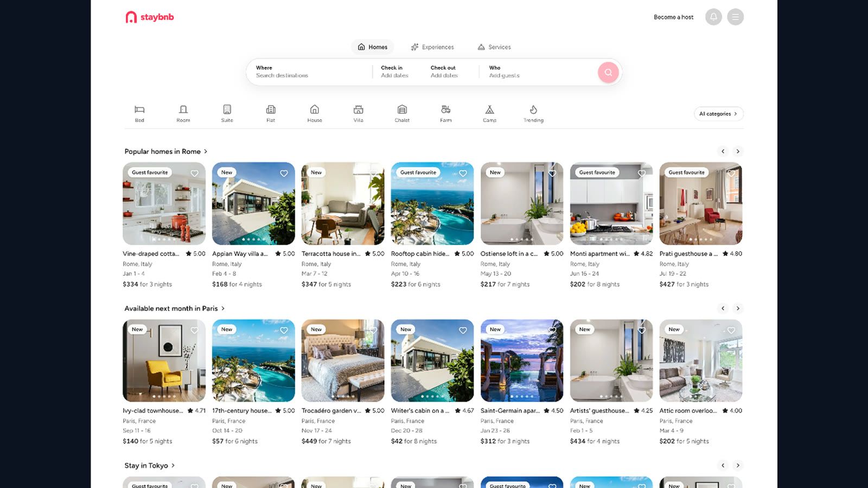868x488 pixels.
Task: Favourite the Attic room listing
Action: pos(731,330)
